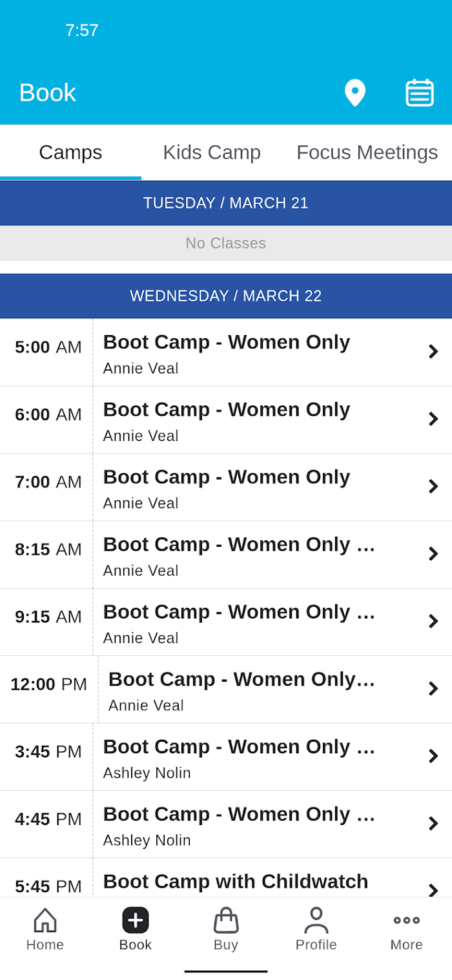Open the calendar date picker icon
Screen dimensions: 452x980
[420, 93]
